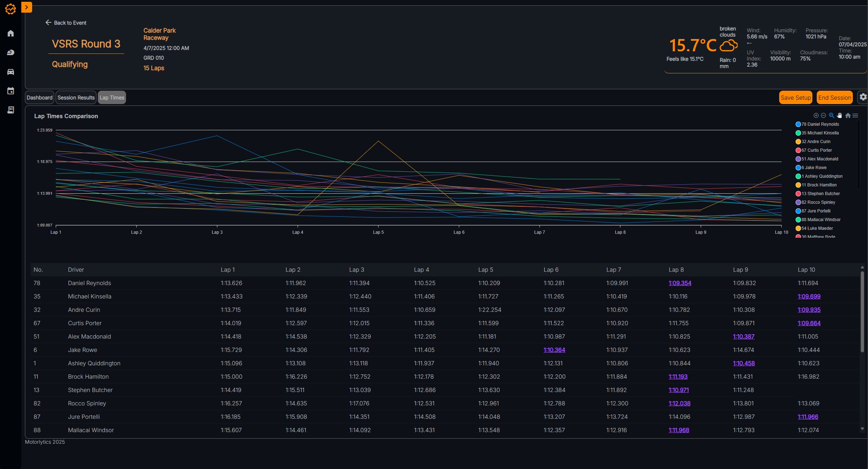Select the session log icon in sidebar
Screen dimensions: 868x469
(10, 110)
